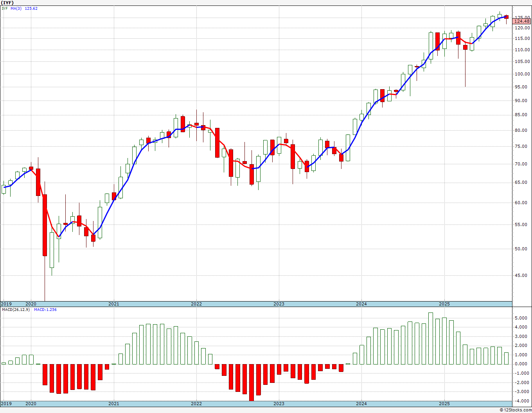Select 2025 on the price chart time axis
Viewport: 532px width, 413px height.
tap(444, 304)
